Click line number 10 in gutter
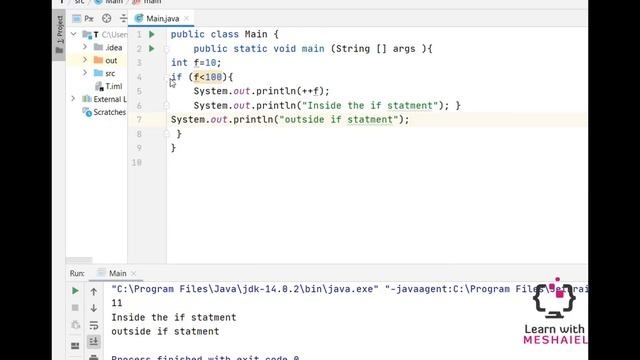 137,162
